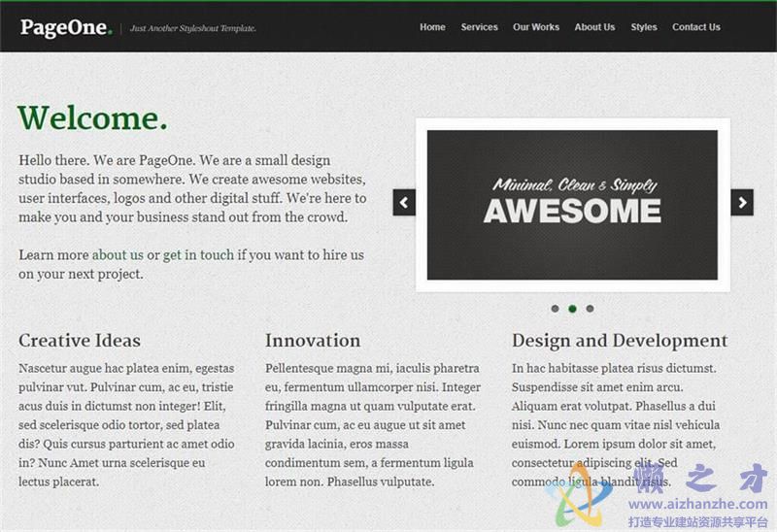
Task: Select the third slider pagination dot
Action: [x=590, y=309]
